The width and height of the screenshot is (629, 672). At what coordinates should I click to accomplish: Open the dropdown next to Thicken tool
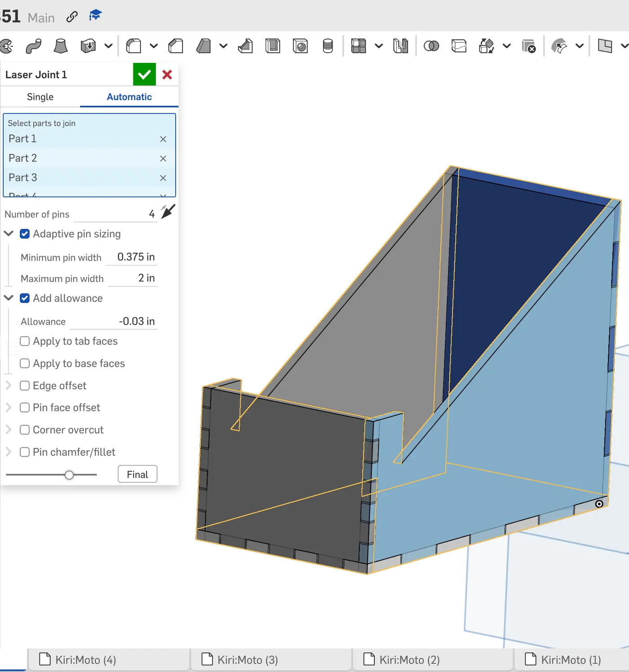(x=108, y=46)
